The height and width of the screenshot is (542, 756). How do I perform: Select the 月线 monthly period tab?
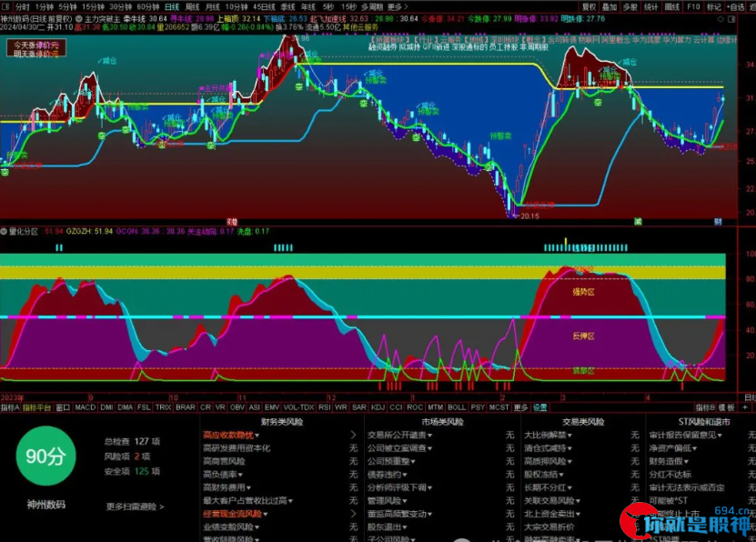[213, 6]
